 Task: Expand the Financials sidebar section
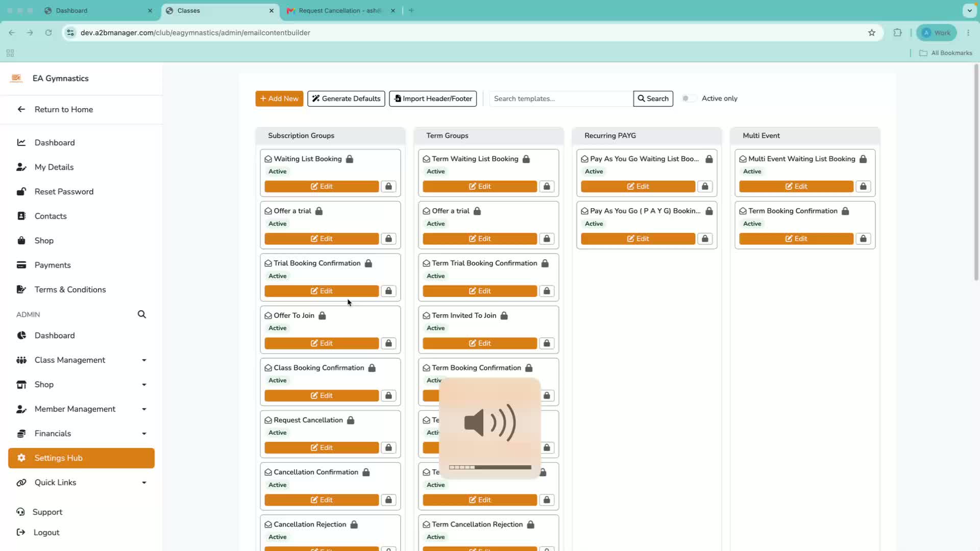tap(82, 434)
